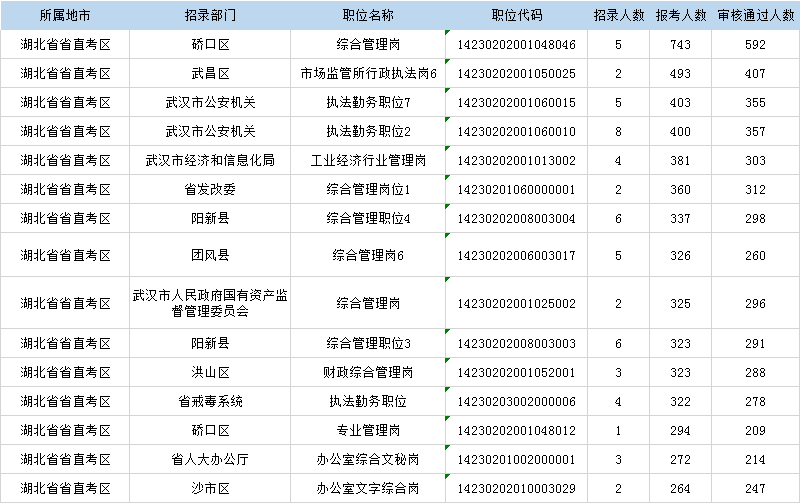The width and height of the screenshot is (800, 503).
Task: Select code cell 14230203002000006
Action: point(516,401)
